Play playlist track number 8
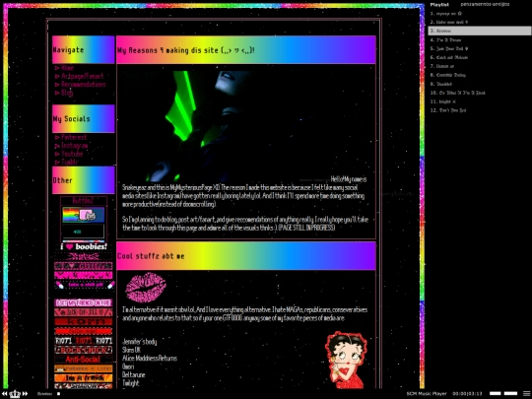Image resolution: width=532 pixels, height=399 pixels. [x=480, y=75]
